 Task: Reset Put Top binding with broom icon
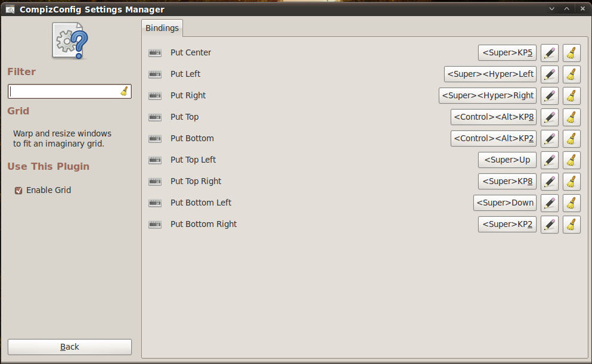pos(571,117)
